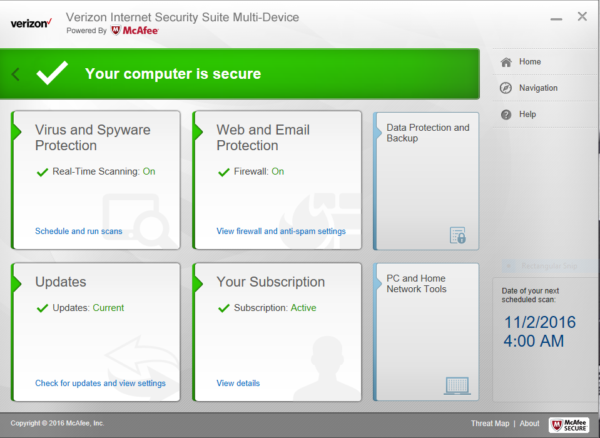
Task: Click the Data Protection backup document icon
Action: click(457, 235)
